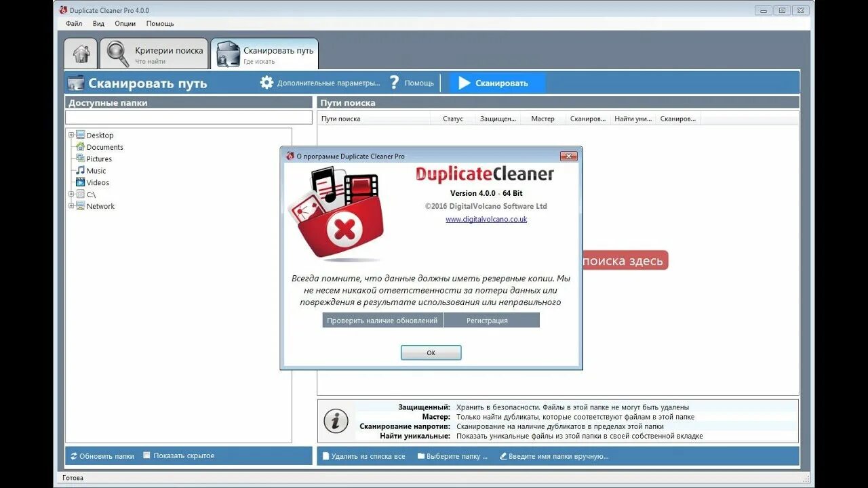Screen dimensions: 868x488
Task: Click 'Version 4.0.0 - 64 Bit' text
Action: 486,193
